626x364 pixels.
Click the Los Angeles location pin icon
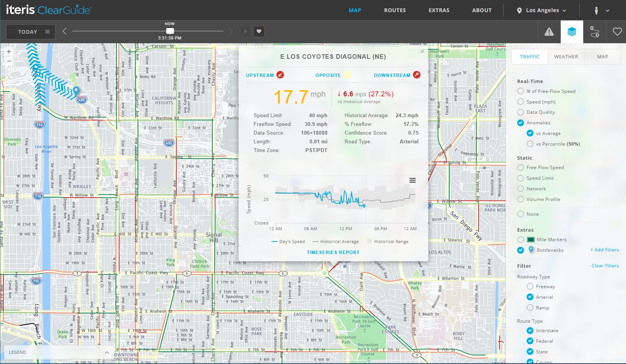(519, 11)
